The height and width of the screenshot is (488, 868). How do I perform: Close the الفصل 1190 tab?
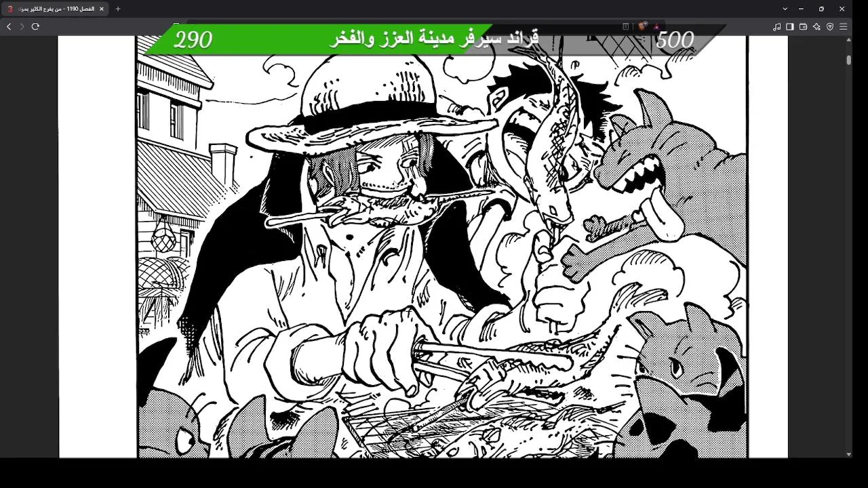tap(102, 9)
